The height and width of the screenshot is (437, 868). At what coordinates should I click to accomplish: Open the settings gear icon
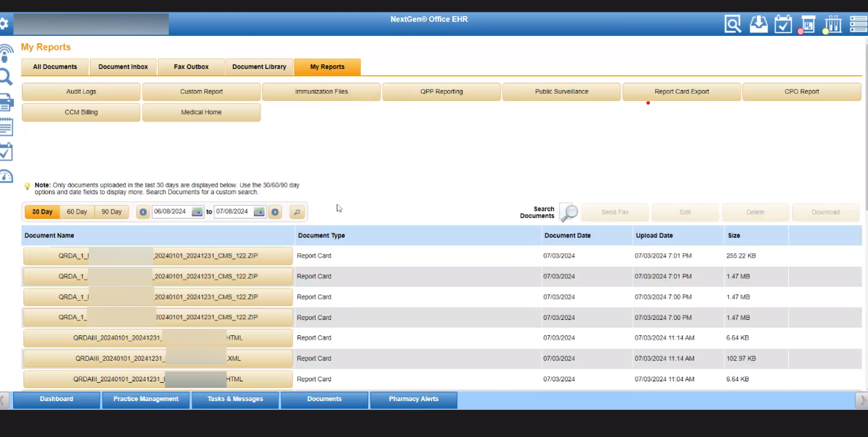[x=4, y=24]
